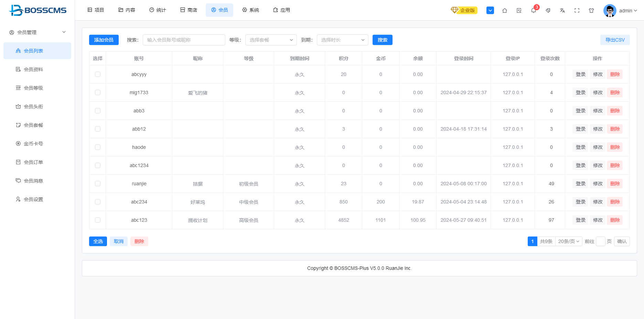Click the enterprise edition diamond badge
The height and width of the screenshot is (319, 644).
coord(464,10)
